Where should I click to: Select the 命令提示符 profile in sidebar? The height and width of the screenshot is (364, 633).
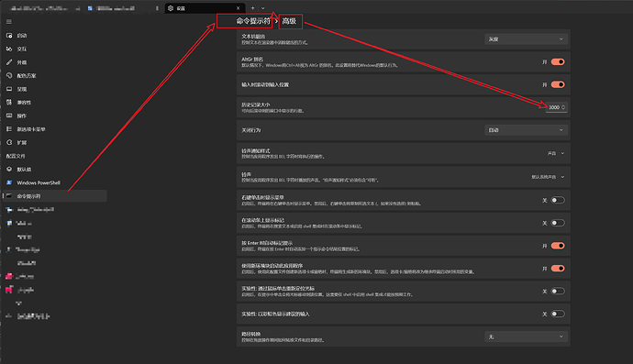click(53, 196)
